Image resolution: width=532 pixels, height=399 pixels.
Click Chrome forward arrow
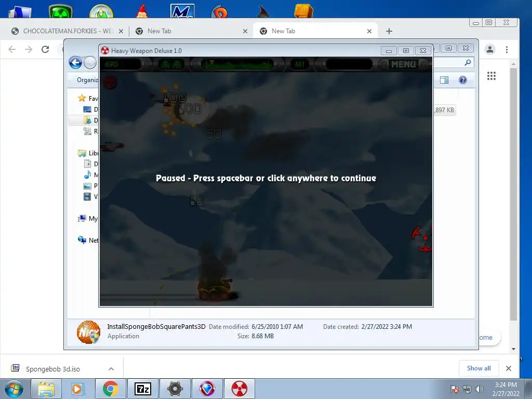29,49
